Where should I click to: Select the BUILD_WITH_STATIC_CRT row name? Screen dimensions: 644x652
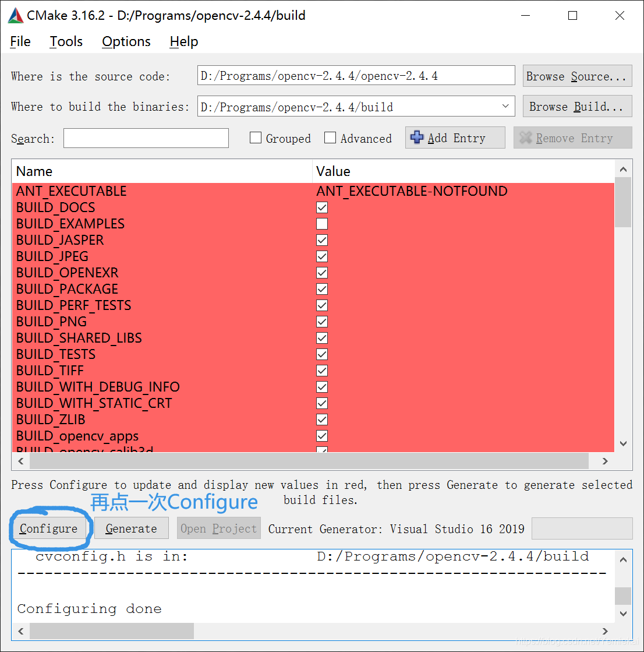[94, 403]
